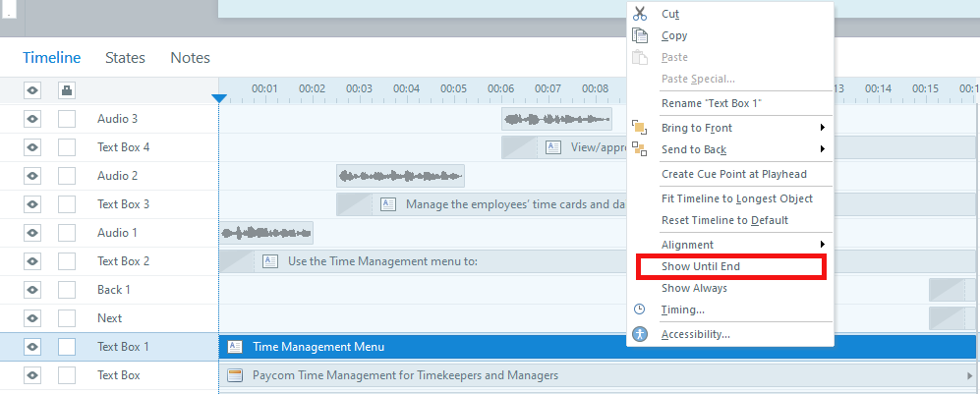
Task: Lock the Audio 3 layer checkbox
Action: 67,119
